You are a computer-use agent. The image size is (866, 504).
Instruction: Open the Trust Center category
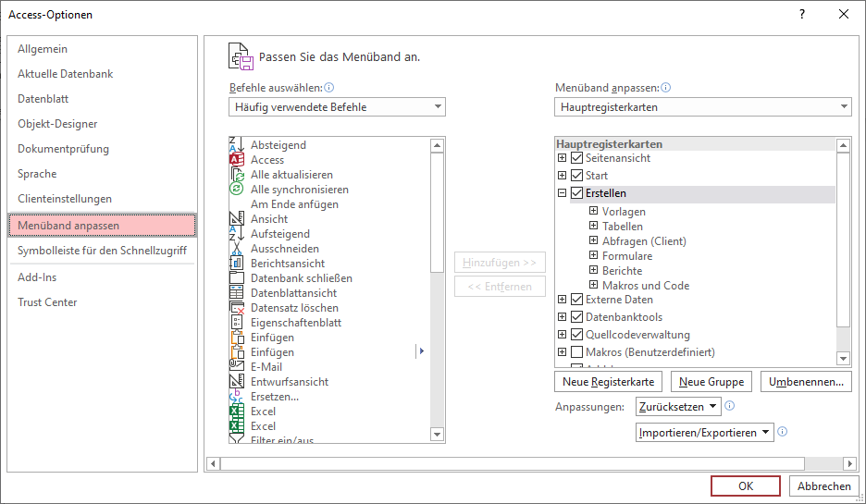coord(102,302)
